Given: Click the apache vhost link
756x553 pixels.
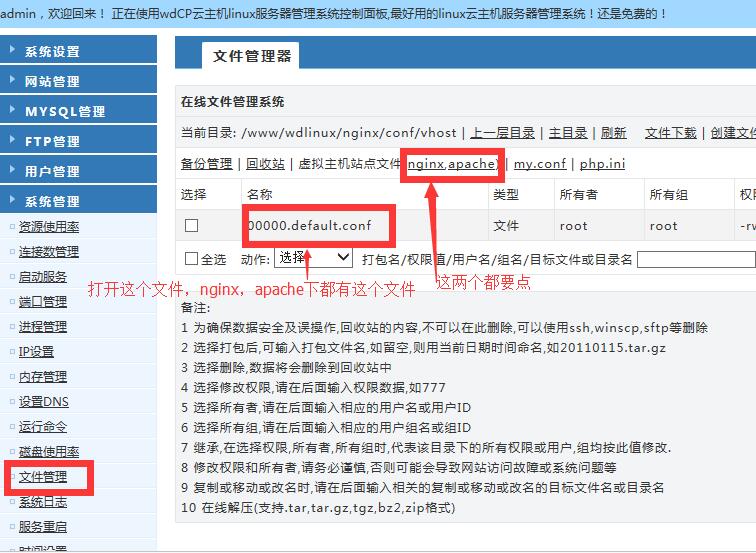Looking at the screenshot, I should 471,163.
